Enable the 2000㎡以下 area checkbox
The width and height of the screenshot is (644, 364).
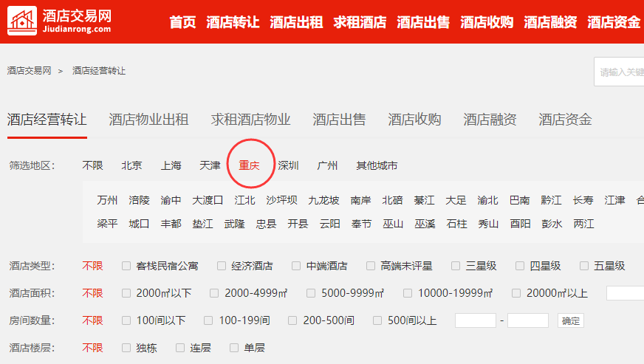coord(126,293)
